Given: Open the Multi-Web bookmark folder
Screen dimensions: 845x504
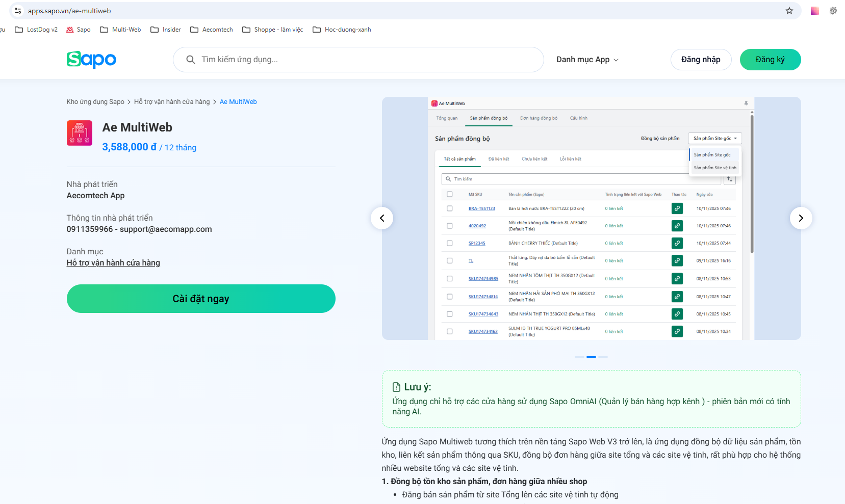Looking at the screenshot, I should [x=120, y=30].
